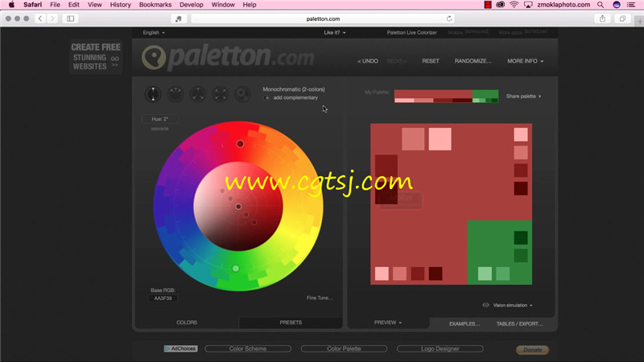644x362 pixels.
Task: Click the Color Palette ad link
Action: tap(344, 348)
